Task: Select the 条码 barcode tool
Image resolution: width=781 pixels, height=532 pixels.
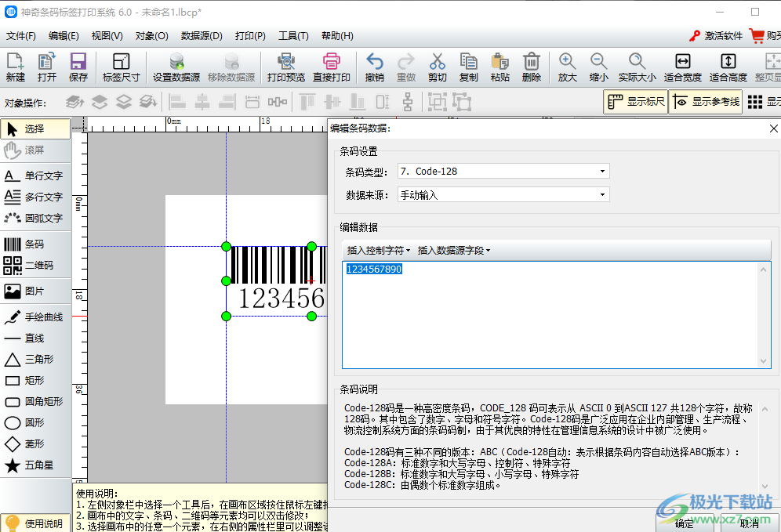Action: click(35, 244)
